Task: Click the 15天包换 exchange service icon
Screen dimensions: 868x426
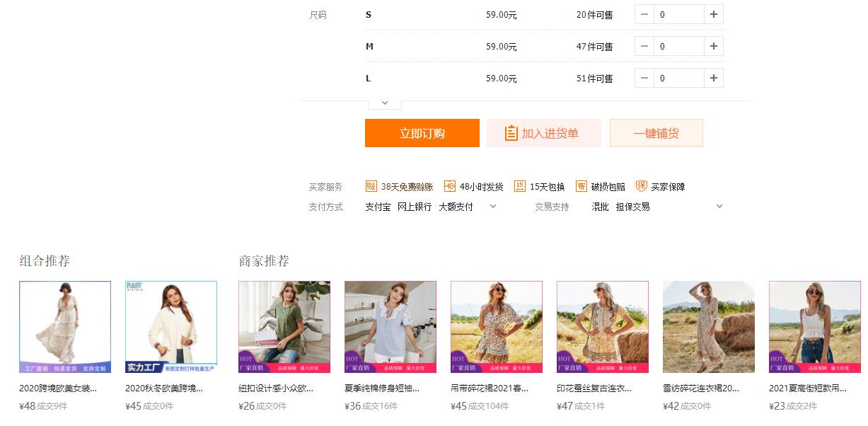Action: 519,187
